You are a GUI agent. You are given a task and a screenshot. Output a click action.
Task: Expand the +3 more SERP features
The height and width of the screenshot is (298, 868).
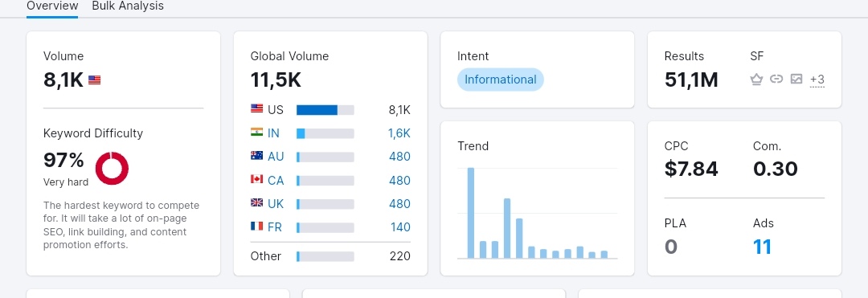click(817, 80)
